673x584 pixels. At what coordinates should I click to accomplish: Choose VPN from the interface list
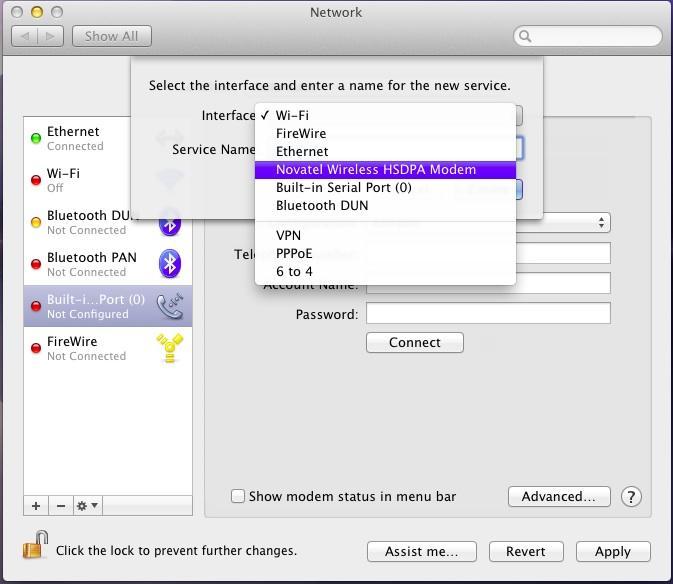coord(288,235)
